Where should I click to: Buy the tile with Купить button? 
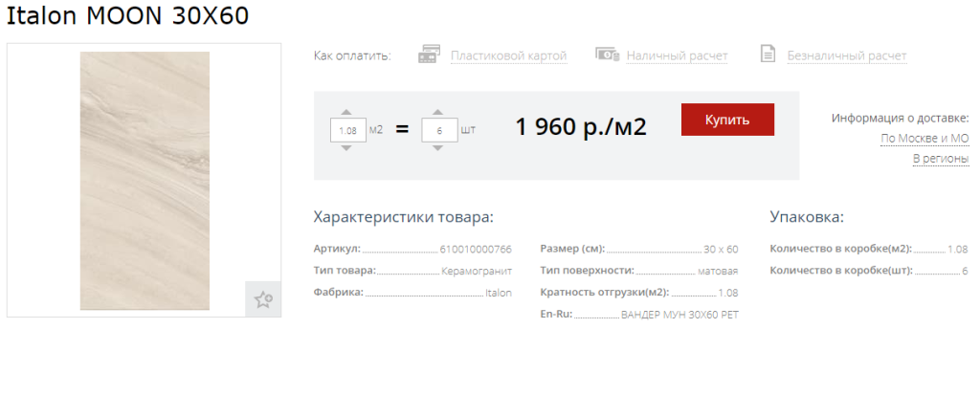point(727,120)
